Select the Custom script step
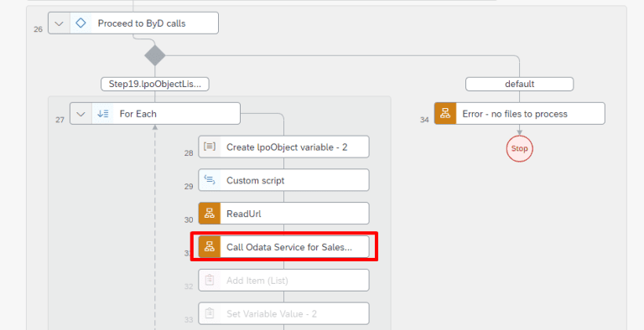 (x=283, y=180)
